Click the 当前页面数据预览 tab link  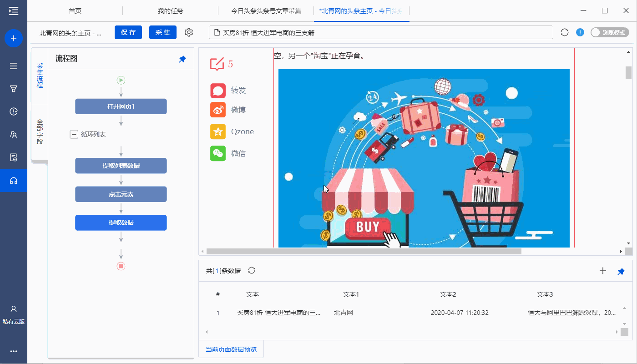[231, 349]
